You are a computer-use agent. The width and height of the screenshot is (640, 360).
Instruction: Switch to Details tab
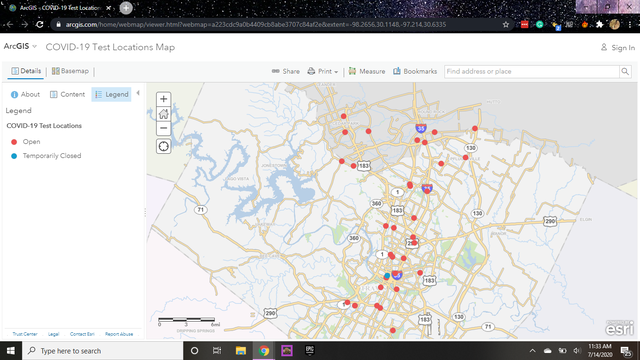(x=26, y=71)
